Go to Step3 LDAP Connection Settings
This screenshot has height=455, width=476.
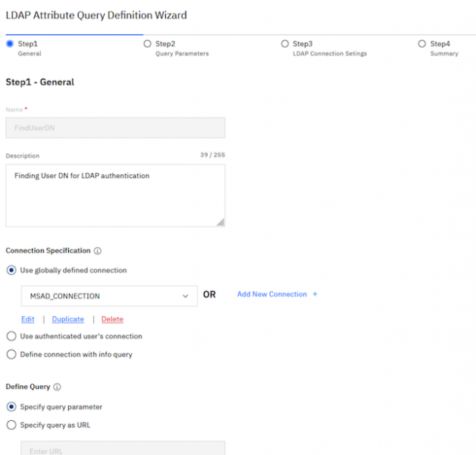click(324, 49)
